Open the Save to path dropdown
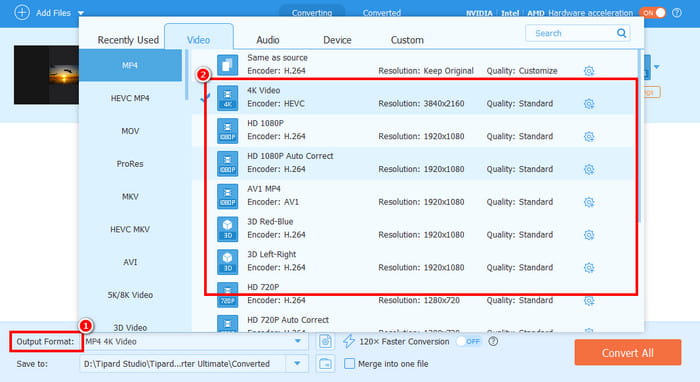700x382 pixels. (x=297, y=364)
